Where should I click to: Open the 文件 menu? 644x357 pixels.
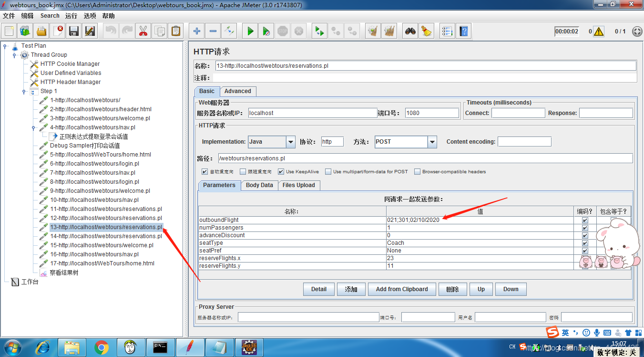(9, 16)
